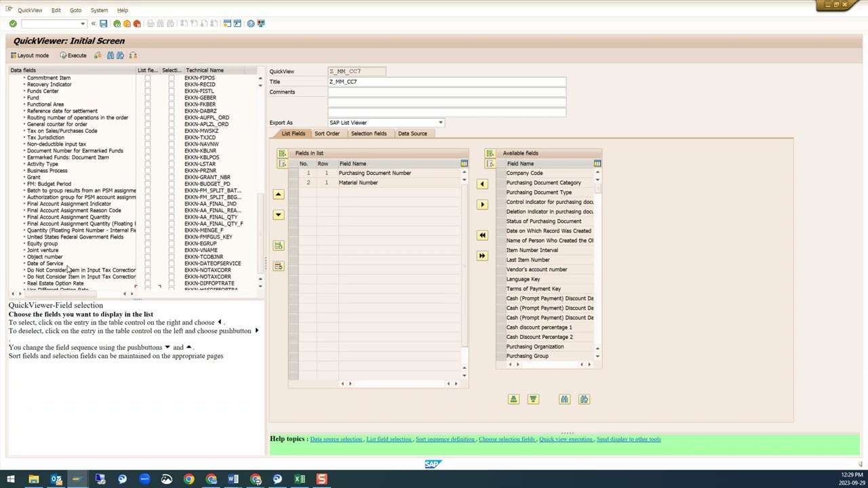Execute the QuickView
The width and height of the screenshot is (868, 488).
(73, 56)
